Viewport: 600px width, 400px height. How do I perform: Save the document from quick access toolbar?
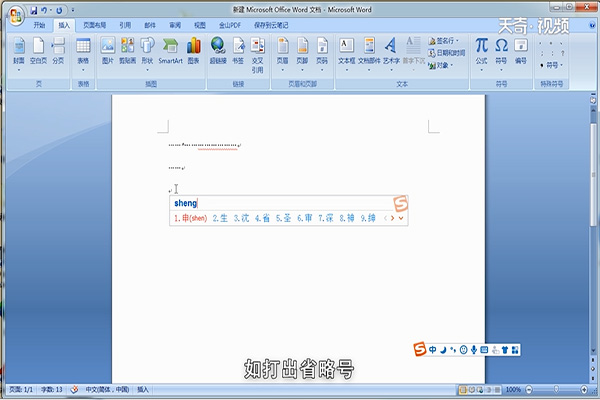point(34,10)
